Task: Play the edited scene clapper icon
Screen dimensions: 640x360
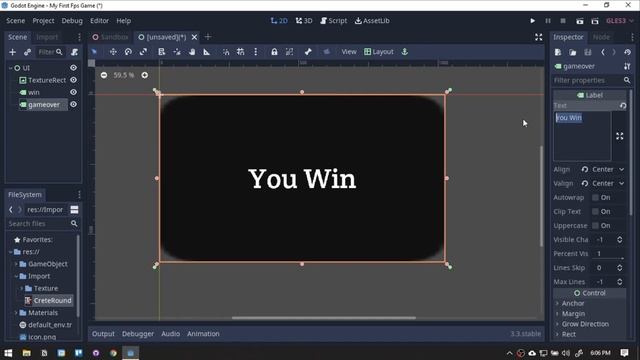Action: (580, 21)
